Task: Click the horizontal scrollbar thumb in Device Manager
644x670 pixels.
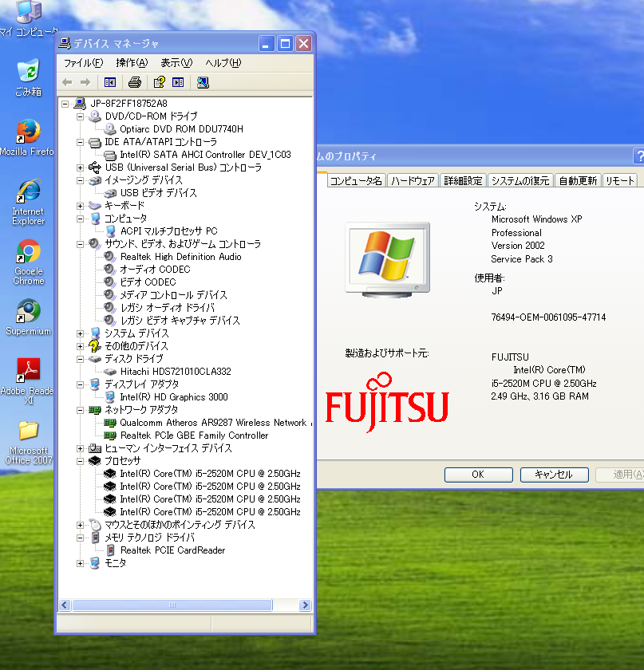Action: [172, 605]
